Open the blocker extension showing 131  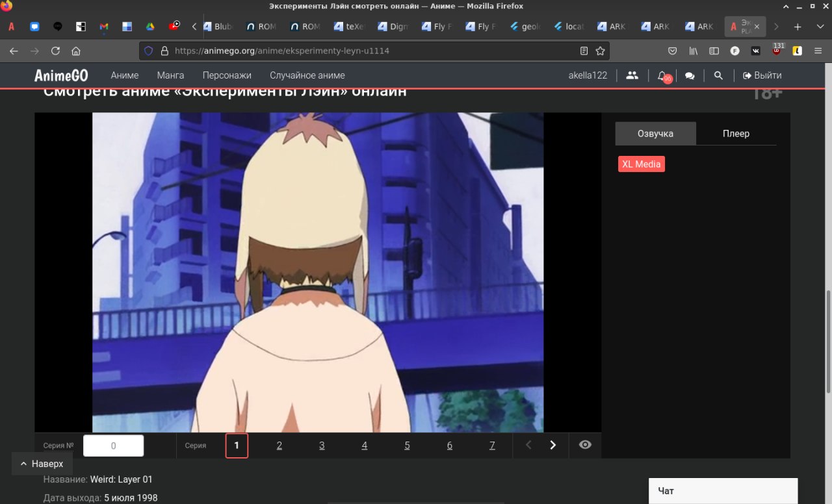tap(777, 49)
